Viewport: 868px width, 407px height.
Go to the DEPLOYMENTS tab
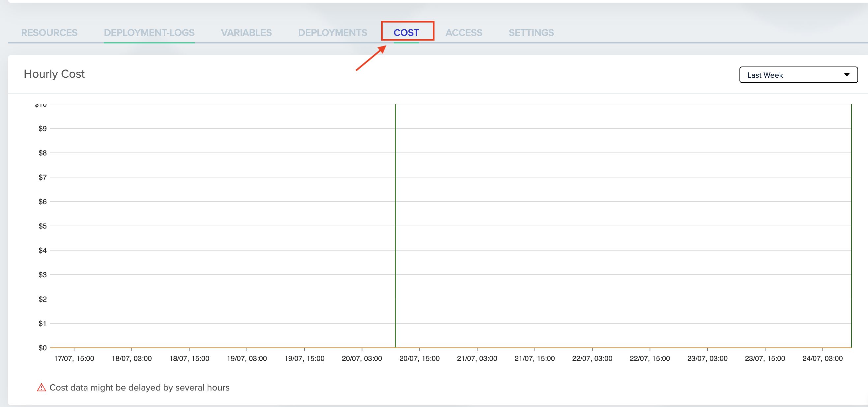pyautogui.click(x=332, y=33)
